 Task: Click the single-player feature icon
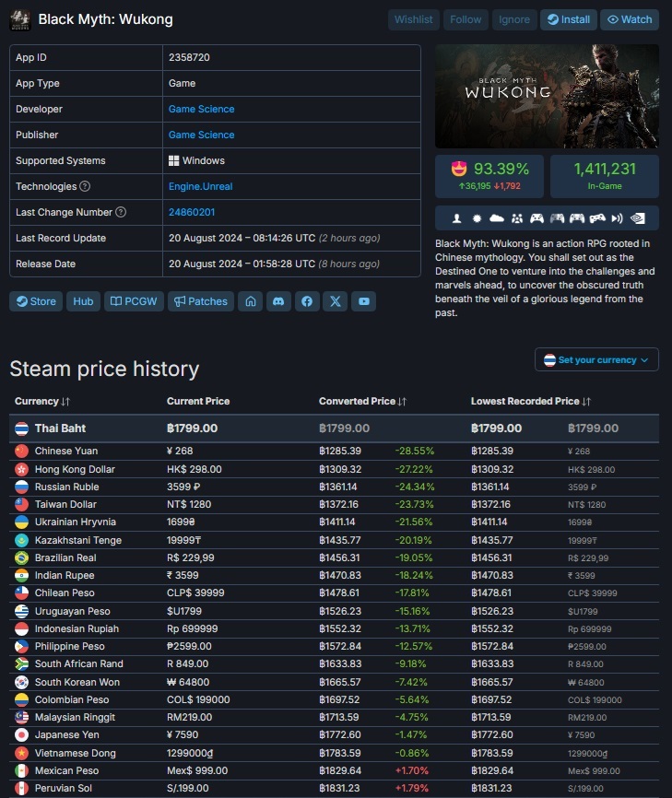(x=456, y=218)
